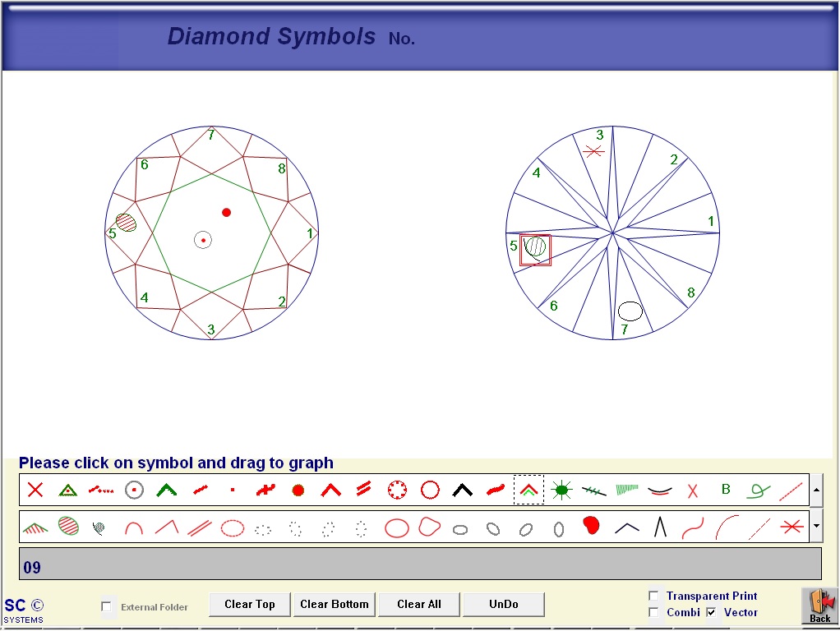840x631 pixels.
Task: Click the Back door icon
Action: coord(819,606)
